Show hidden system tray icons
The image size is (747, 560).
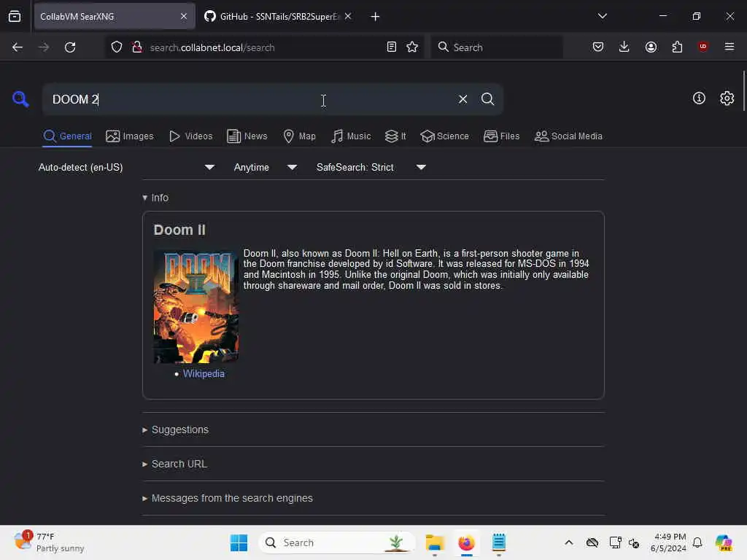[x=569, y=542]
